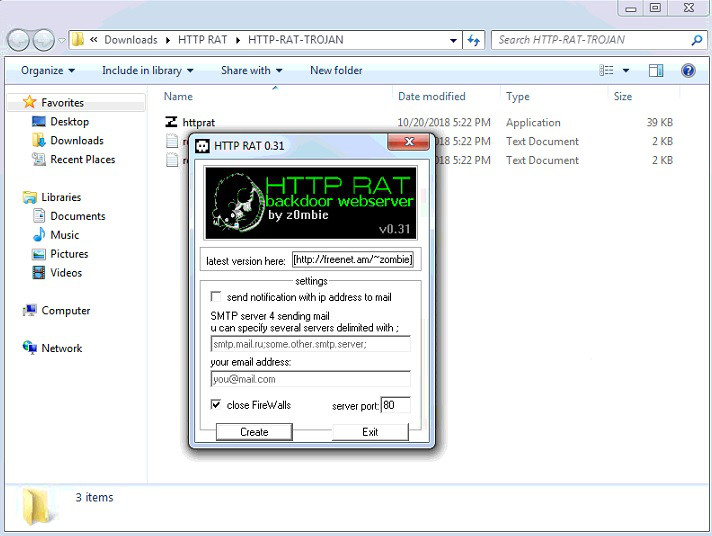
Task: Click the Downloads folder icon in sidebar
Action: (39, 140)
